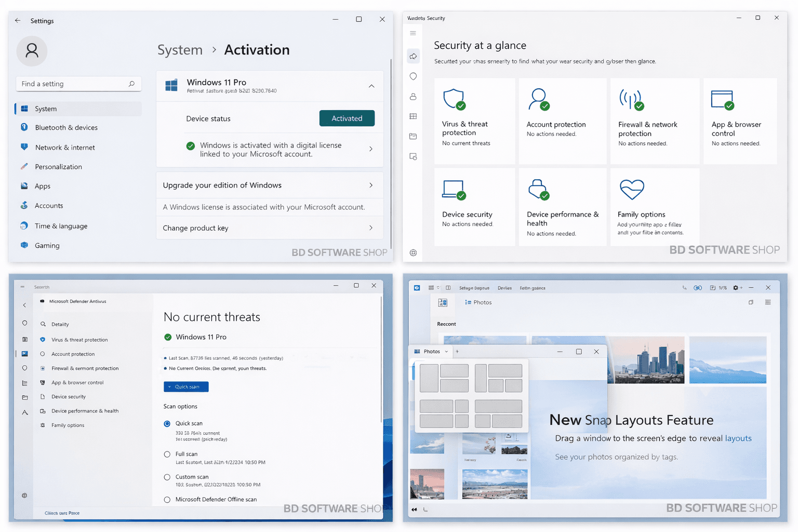The width and height of the screenshot is (798, 532).
Task: Select the Home icon in Windows Security sidebar
Action: coord(413,56)
